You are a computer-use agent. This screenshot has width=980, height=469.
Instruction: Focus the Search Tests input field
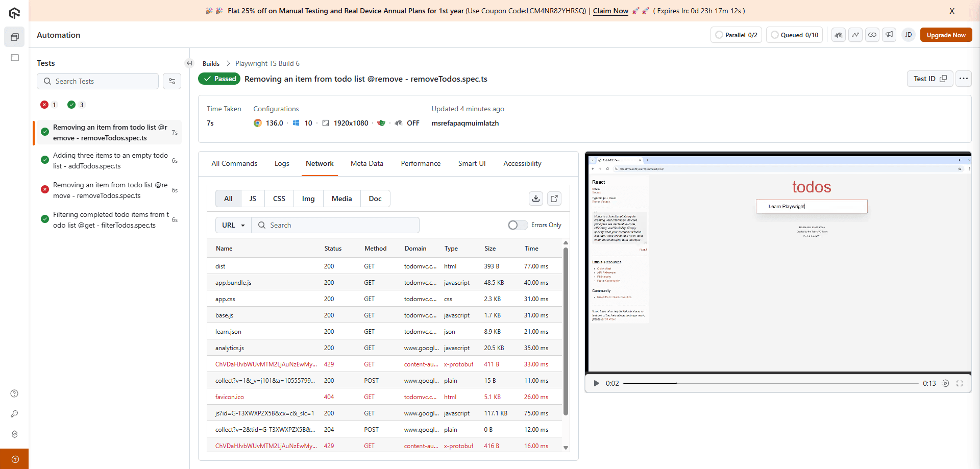(x=97, y=81)
